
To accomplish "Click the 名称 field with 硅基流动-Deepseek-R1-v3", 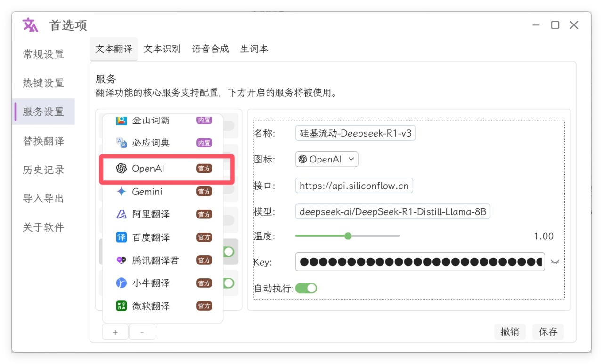I will (355, 133).
